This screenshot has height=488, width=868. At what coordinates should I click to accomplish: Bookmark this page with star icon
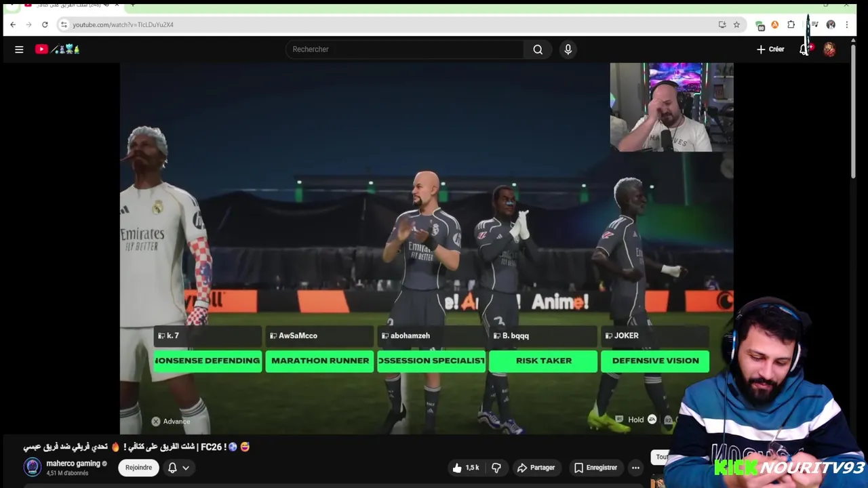pyautogui.click(x=736, y=24)
